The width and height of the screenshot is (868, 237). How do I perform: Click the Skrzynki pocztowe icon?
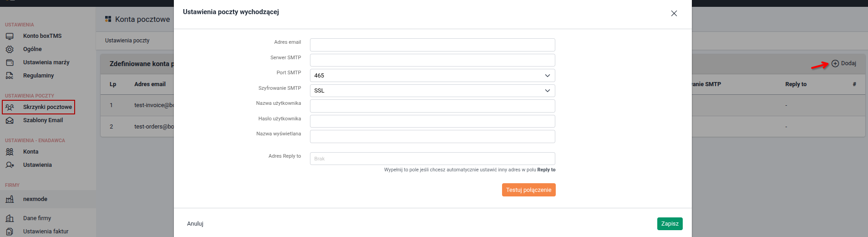[10, 107]
